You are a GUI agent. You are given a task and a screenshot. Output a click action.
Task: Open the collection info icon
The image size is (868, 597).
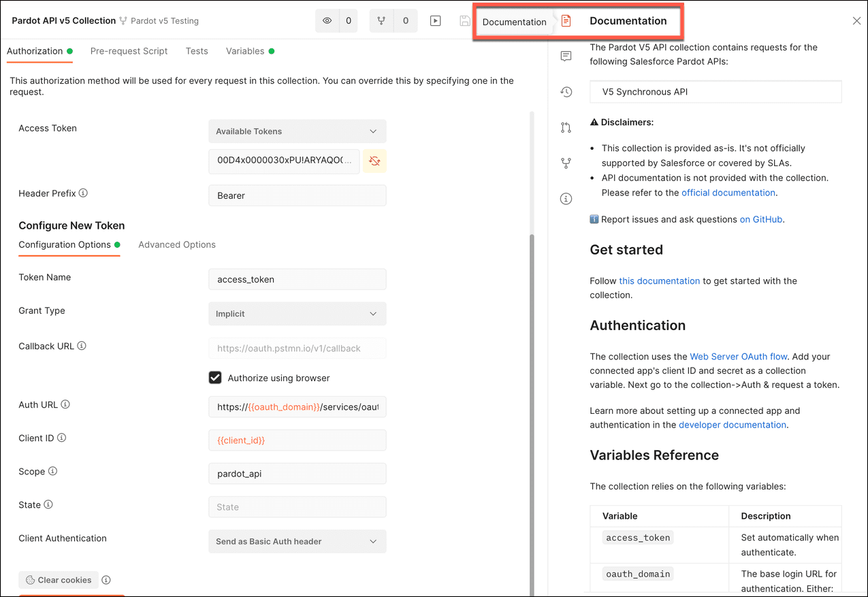point(566,199)
